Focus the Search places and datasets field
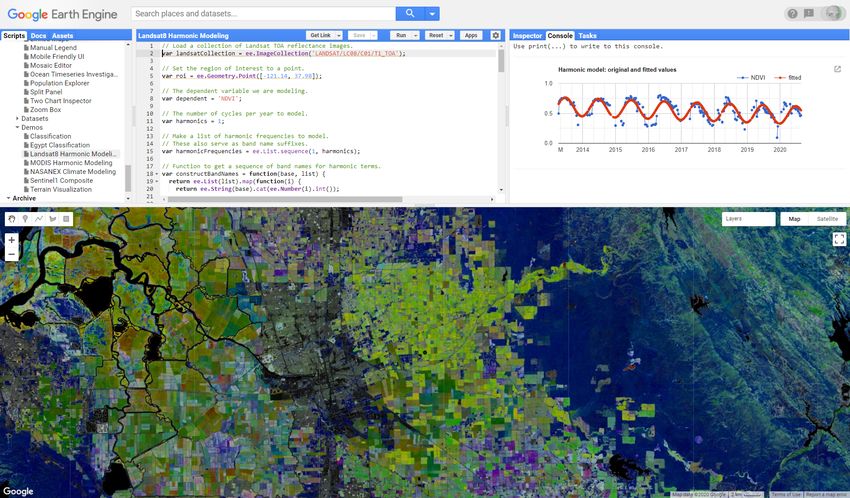This screenshot has width=850, height=498. 263,14
